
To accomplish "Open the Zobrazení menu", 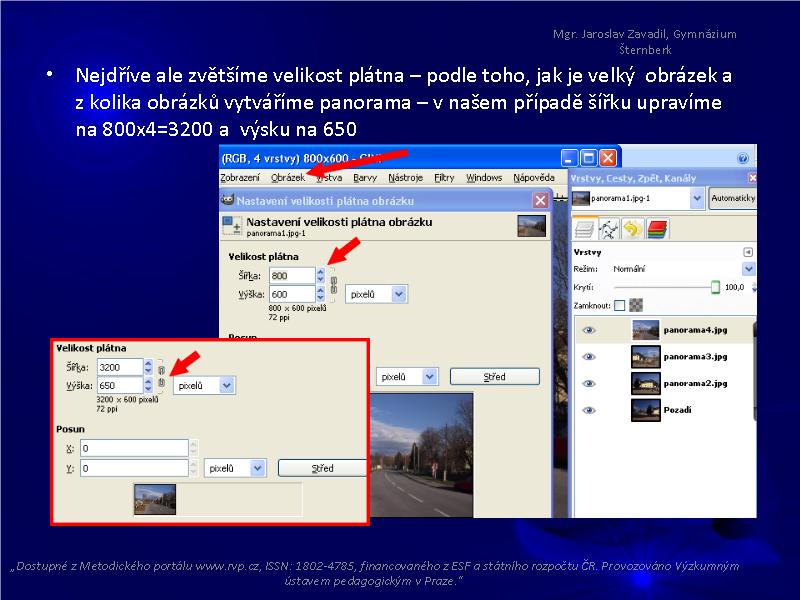I will coord(240,178).
